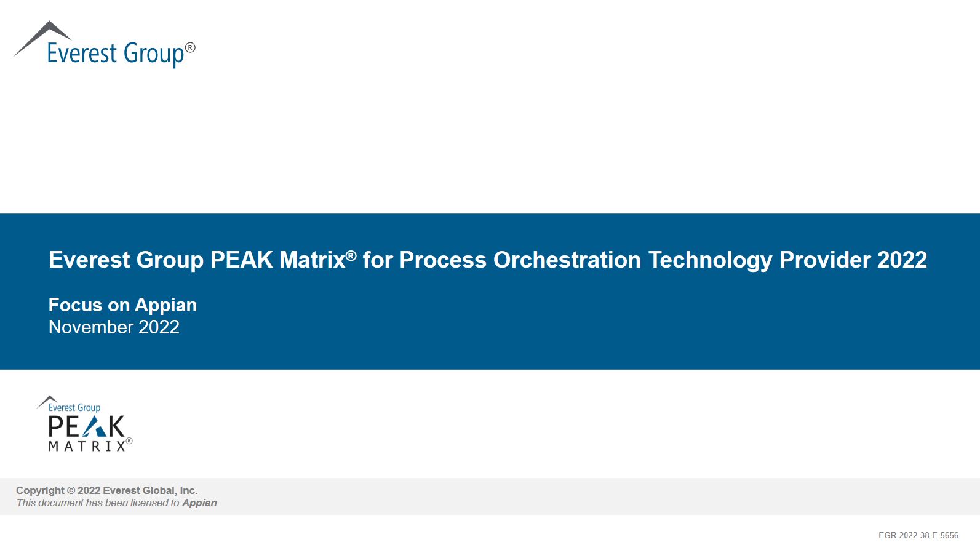This screenshot has height=550, width=980.
Task: Select 'This document has been licensed to' text
Action: [98, 503]
